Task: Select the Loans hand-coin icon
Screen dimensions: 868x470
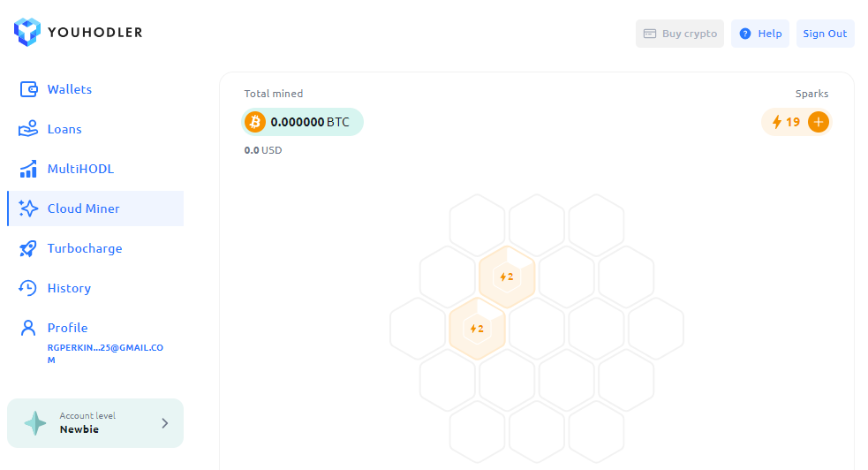Action: 28,128
